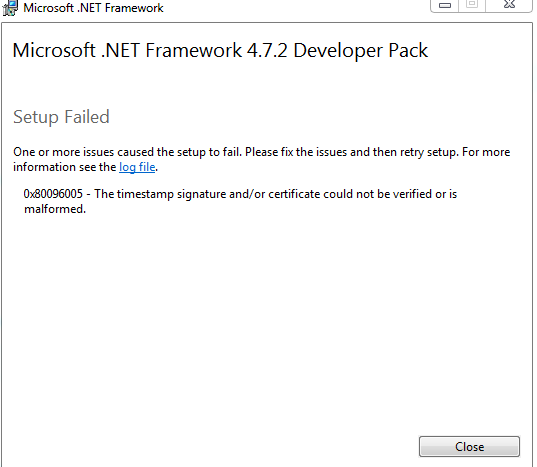The height and width of the screenshot is (467, 537).
Task: Click 'Developer Pack' in the main heading
Action: tap(361, 51)
